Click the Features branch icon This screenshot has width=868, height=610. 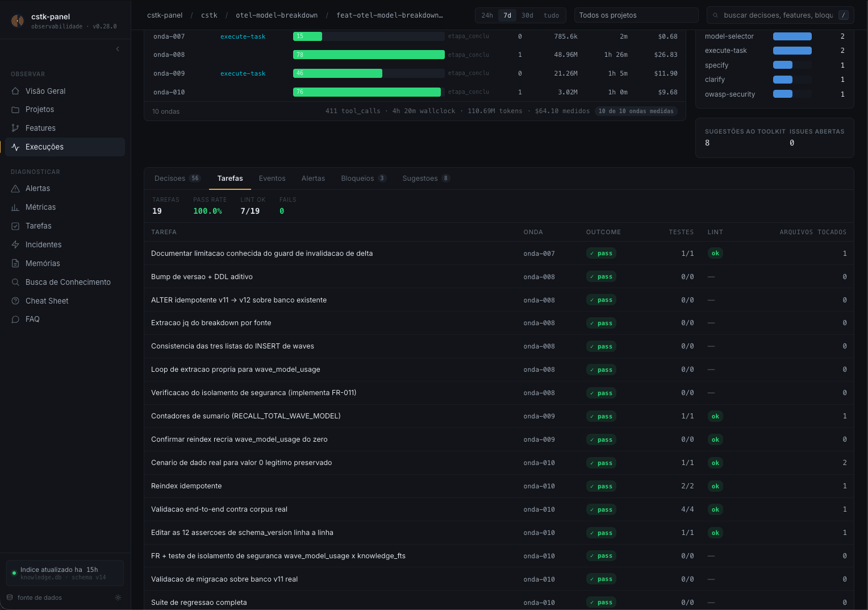coord(15,128)
